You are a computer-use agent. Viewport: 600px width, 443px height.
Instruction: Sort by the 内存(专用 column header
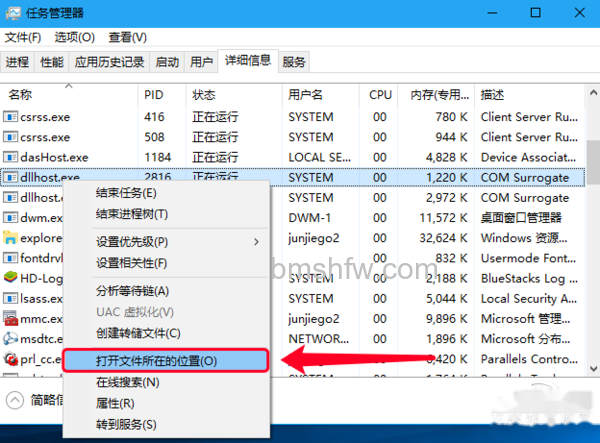point(436,94)
